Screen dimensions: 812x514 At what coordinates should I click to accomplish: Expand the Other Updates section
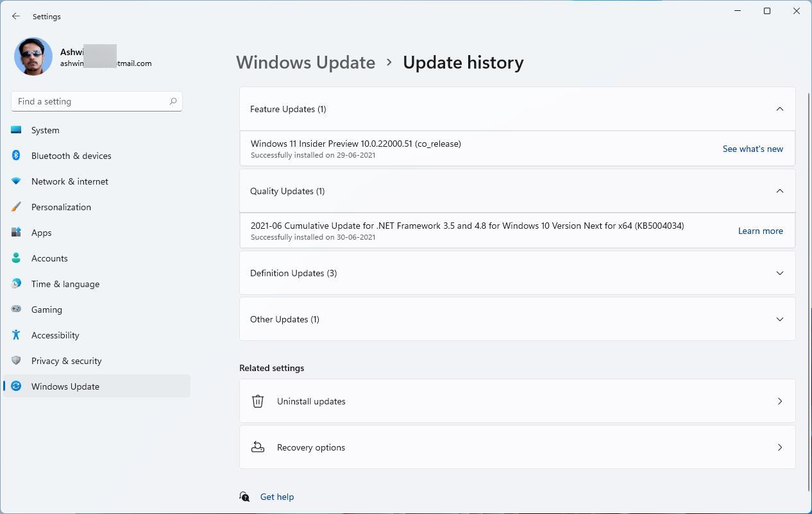point(517,319)
